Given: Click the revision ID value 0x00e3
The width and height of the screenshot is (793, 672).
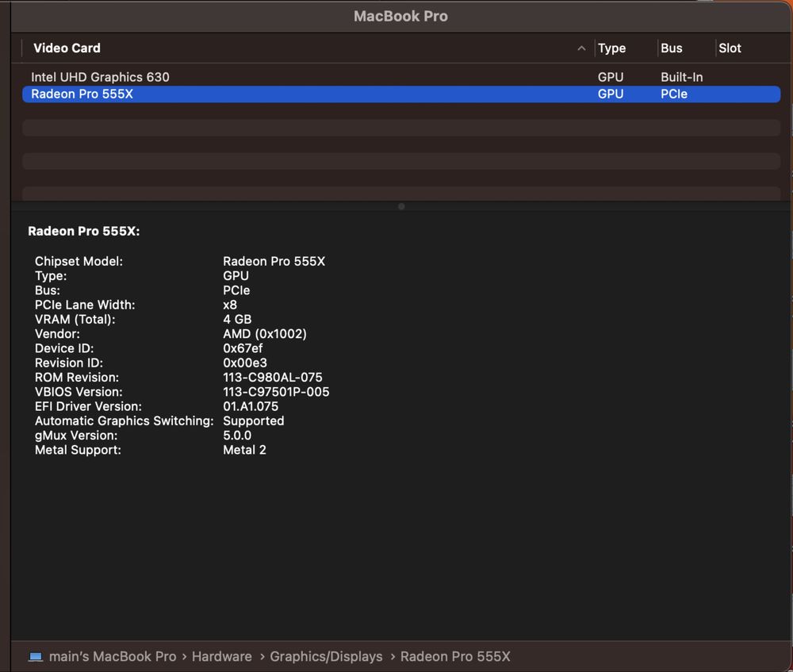Looking at the screenshot, I should [245, 363].
